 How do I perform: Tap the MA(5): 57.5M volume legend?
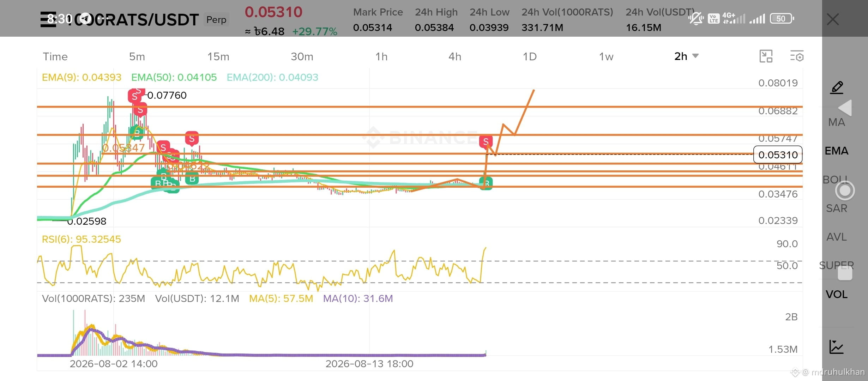(x=281, y=298)
